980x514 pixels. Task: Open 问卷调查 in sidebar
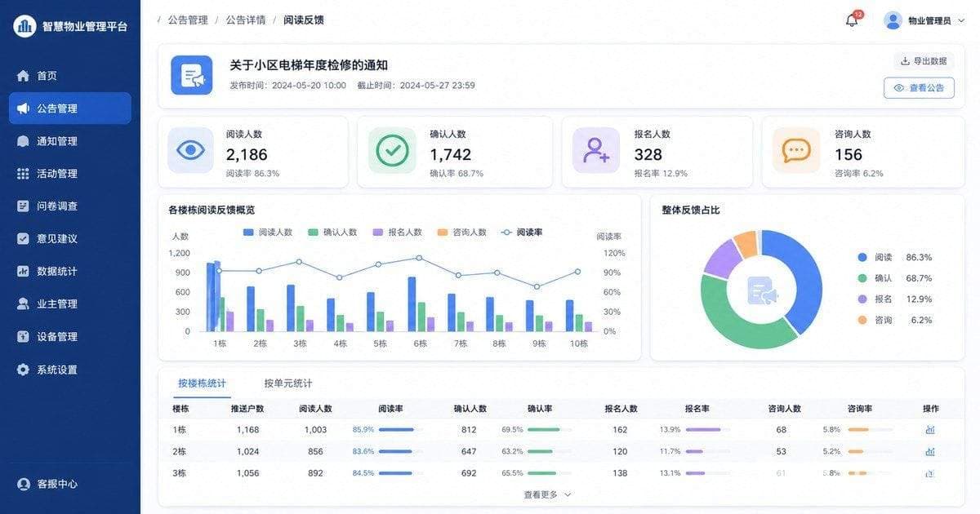[x=70, y=206]
